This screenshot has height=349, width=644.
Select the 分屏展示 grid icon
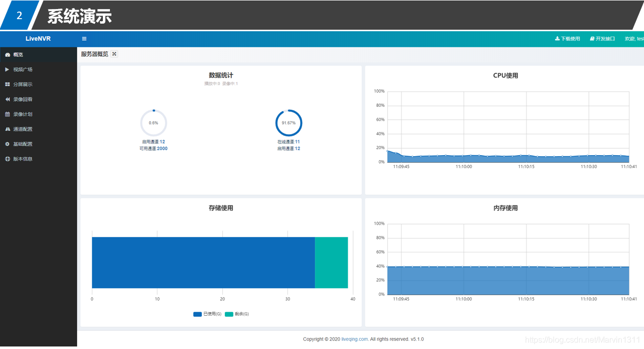[8, 85]
